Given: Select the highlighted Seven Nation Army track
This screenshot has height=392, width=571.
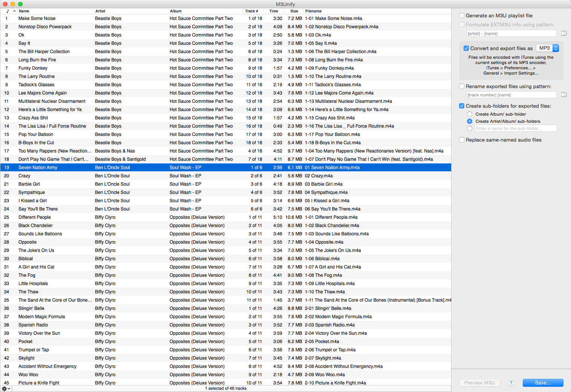Looking at the screenshot, I should click(225, 168).
